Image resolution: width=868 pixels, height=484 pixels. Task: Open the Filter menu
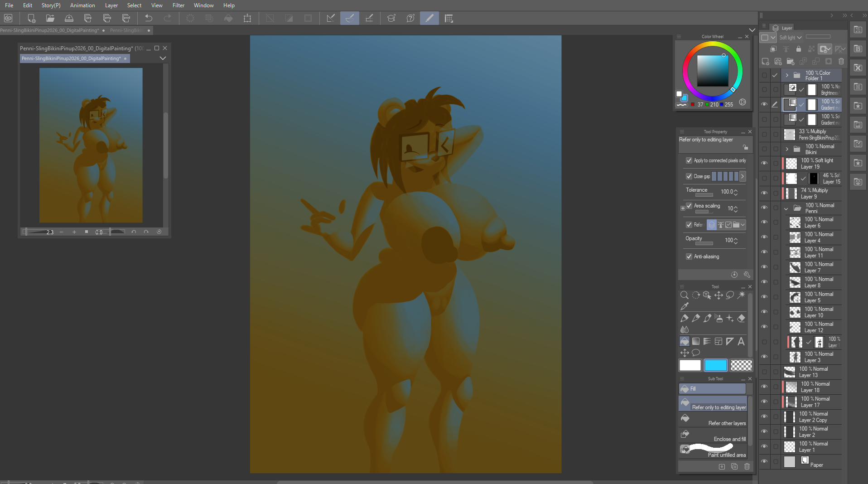[178, 5]
